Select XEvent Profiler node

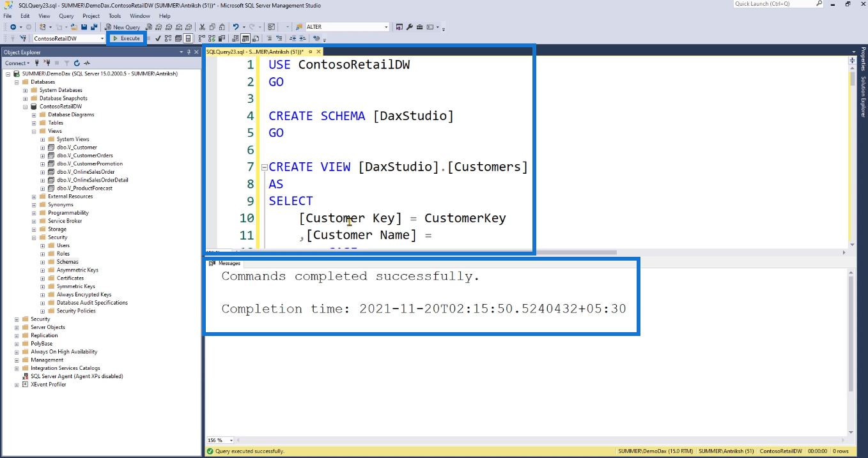(48, 385)
